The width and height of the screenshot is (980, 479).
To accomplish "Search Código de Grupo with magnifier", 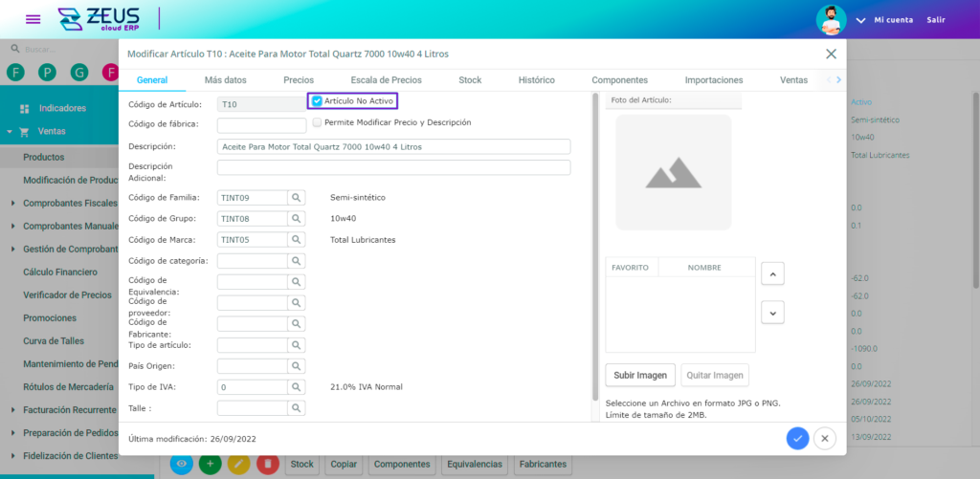I will coord(297,219).
